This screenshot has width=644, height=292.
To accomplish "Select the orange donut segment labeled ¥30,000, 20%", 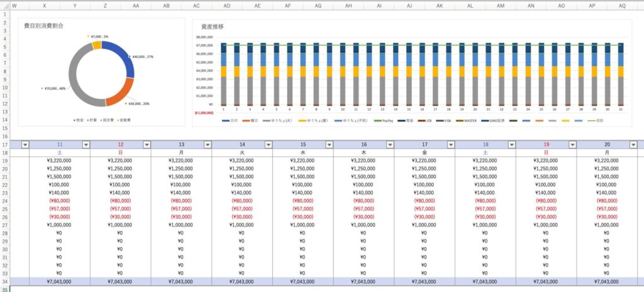I will coord(118,91).
